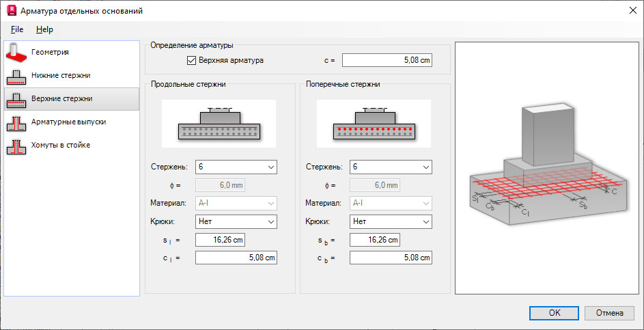
Task: Click the Нижние стержни icon
Action: (16, 76)
